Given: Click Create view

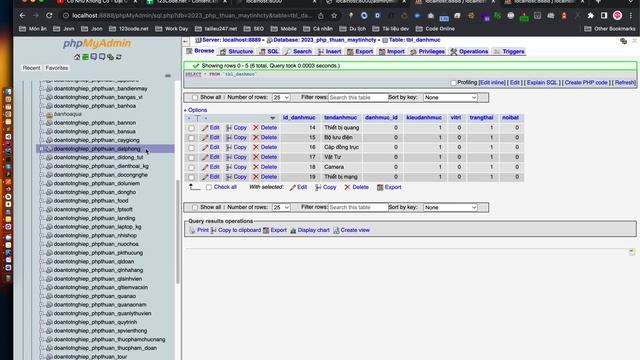Looking at the screenshot, I should tap(351, 230).
